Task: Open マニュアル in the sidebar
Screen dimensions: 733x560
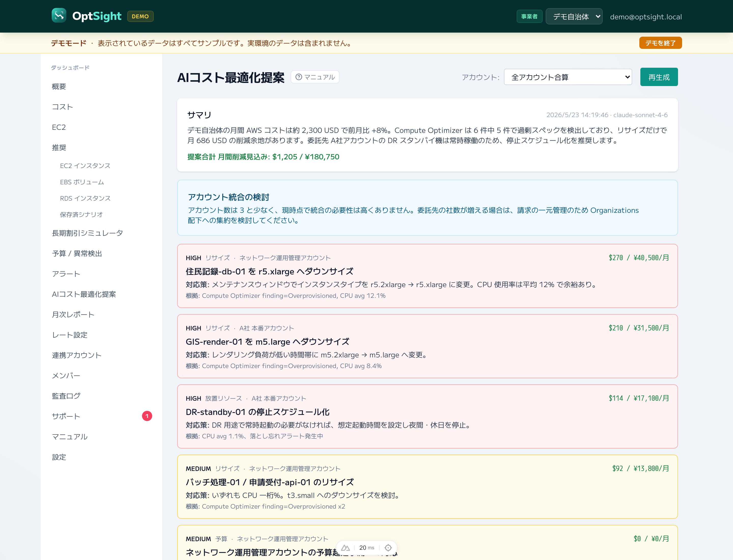Action: (x=101, y=437)
